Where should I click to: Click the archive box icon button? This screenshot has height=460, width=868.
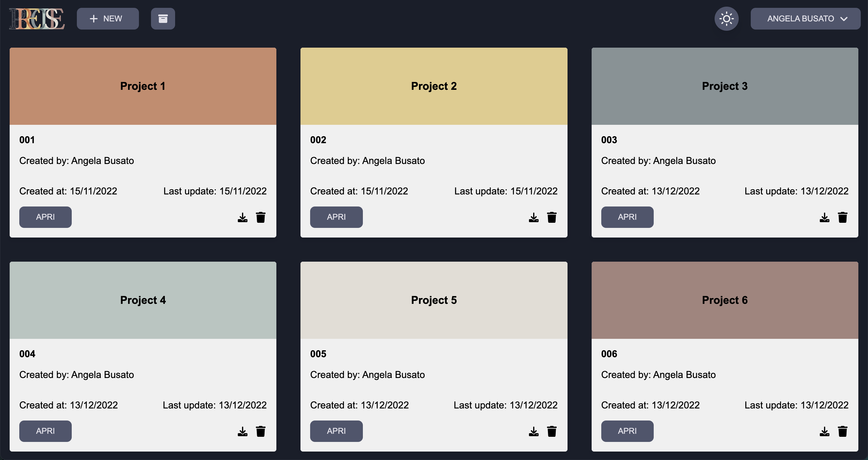tap(163, 18)
